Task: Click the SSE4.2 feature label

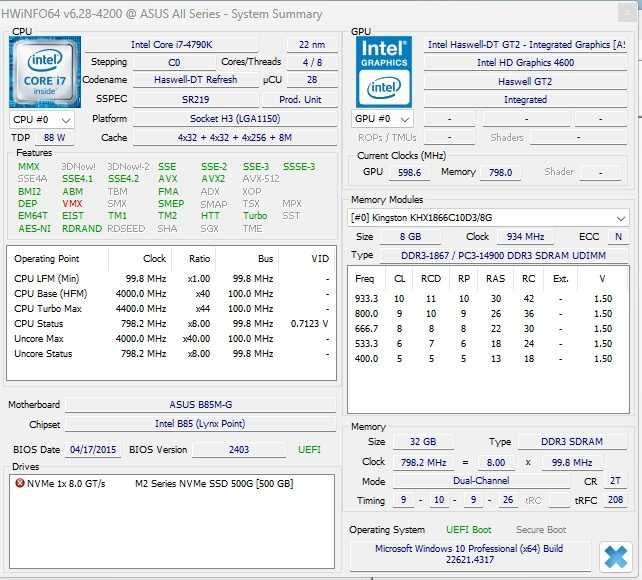Action: click(124, 179)
